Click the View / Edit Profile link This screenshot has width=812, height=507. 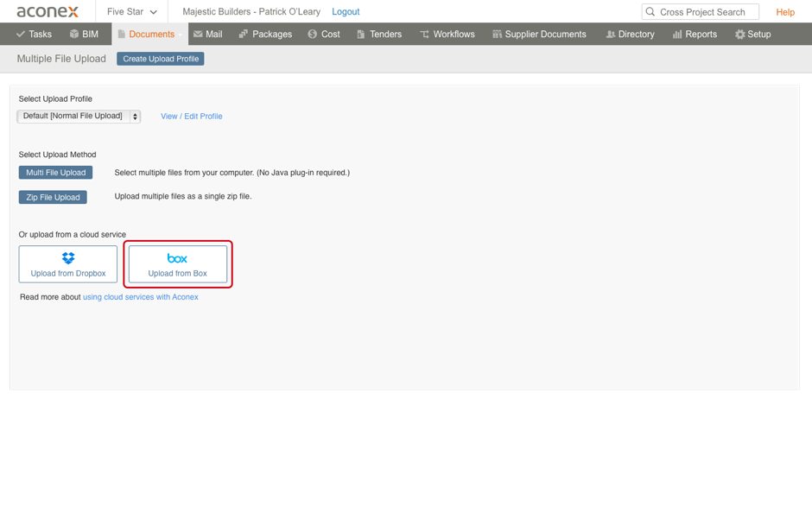tap(192, 116)
